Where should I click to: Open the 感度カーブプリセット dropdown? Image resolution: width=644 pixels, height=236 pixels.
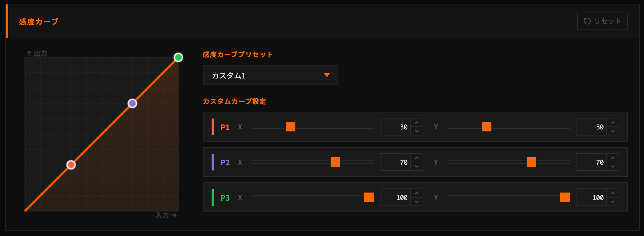[270, 75]
